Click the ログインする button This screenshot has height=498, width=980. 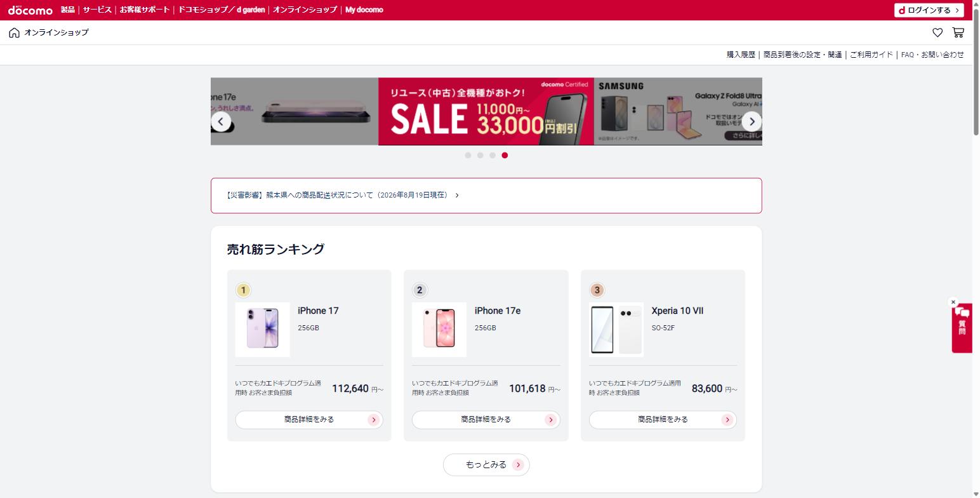click(929, 10)
